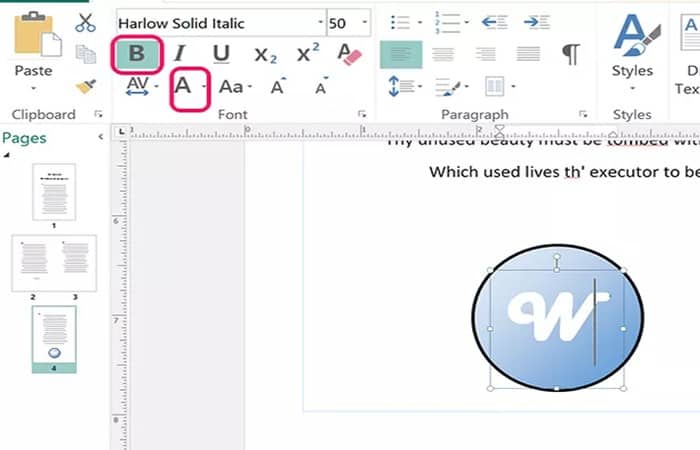Click the Change Case Aa button
Image resolution: width=700 pixels, height=450 pixels.
pos(231,87)
